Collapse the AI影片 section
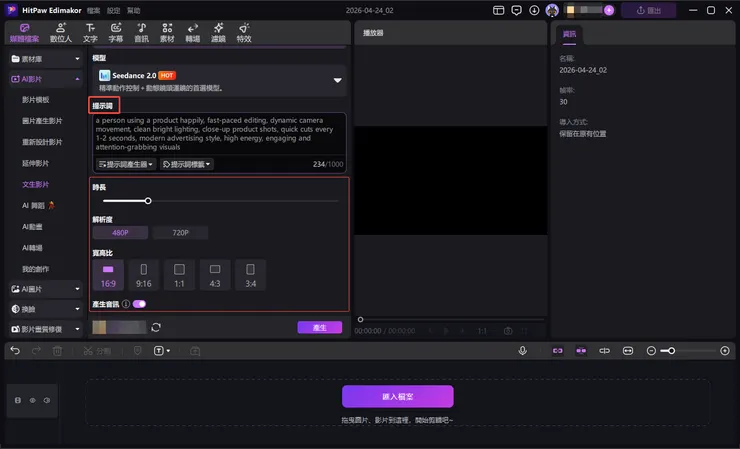Image resolution: width=740 pixels, height=449 pixels. (x=45, y=79)
